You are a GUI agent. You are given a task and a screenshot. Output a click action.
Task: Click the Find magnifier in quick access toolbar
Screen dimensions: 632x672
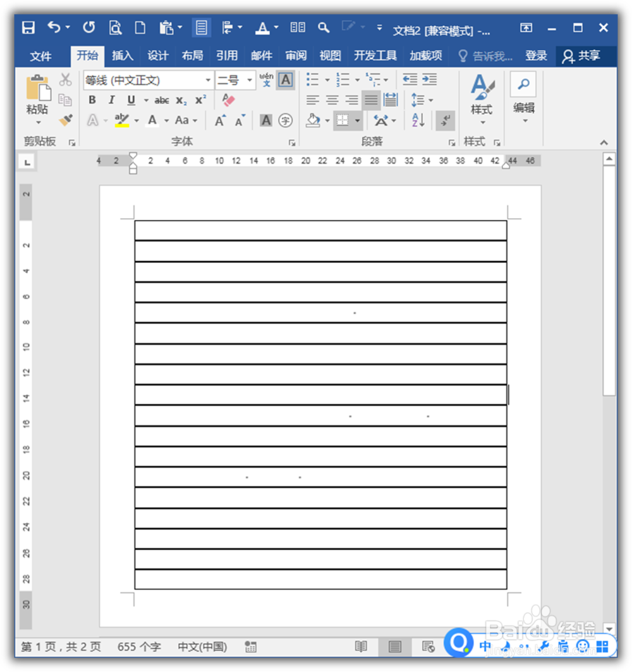tap(324, 28)
